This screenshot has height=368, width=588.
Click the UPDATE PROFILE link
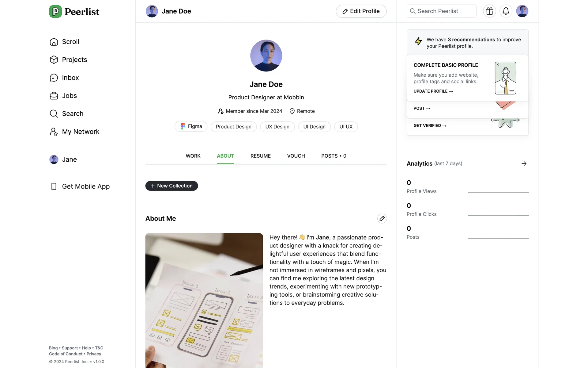(x=433, y=91)
